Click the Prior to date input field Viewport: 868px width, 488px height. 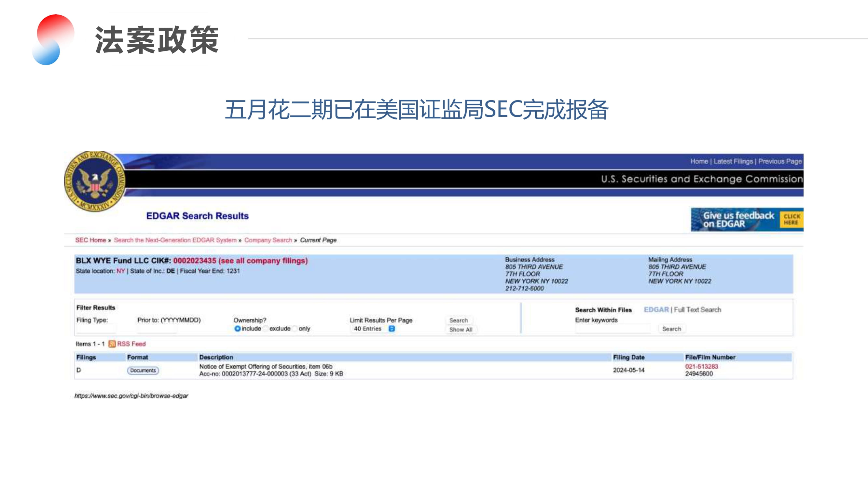coord(157,329)
